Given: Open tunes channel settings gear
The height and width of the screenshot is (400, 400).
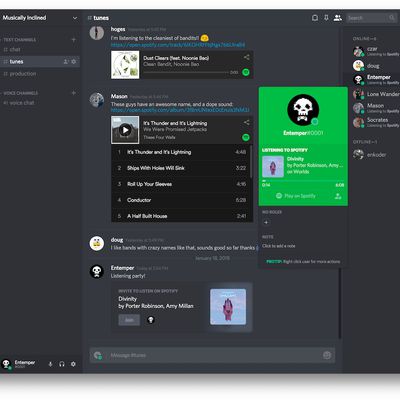Looking at the screenshot, I should (74, 62).
